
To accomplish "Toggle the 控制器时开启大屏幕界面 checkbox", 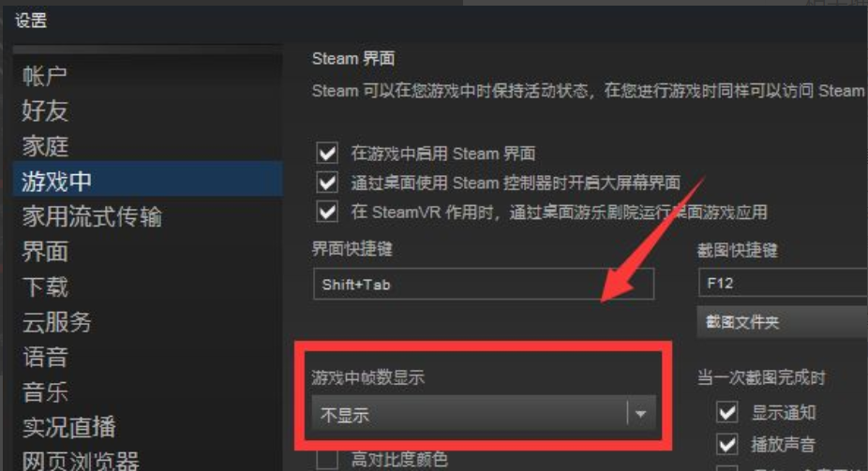I will (327, 182).
